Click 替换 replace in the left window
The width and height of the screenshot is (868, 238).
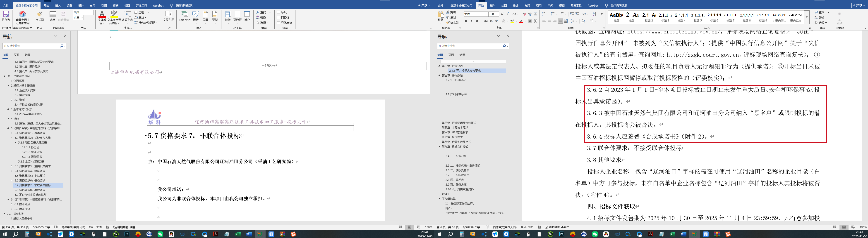(261, 17)
